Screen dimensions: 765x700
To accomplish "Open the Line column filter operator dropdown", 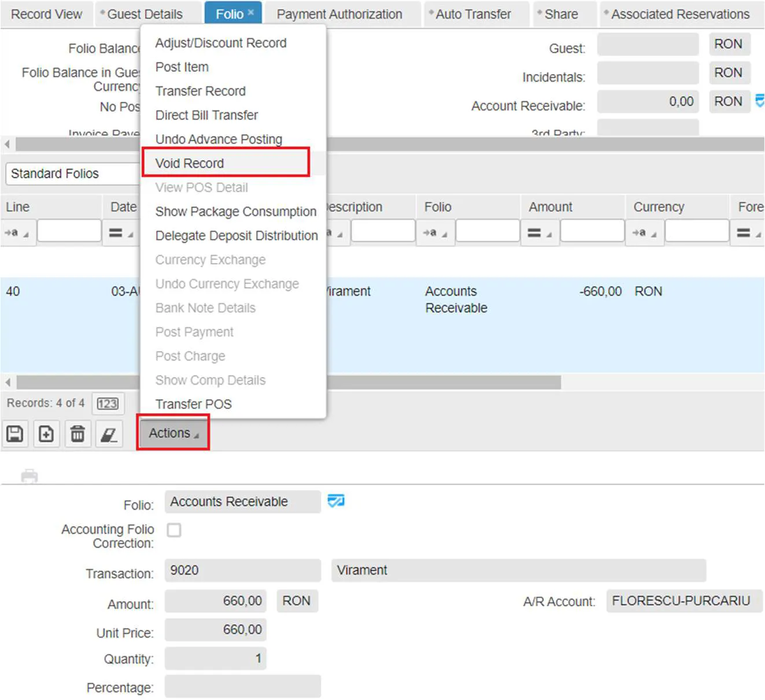I will pos(17,233).
